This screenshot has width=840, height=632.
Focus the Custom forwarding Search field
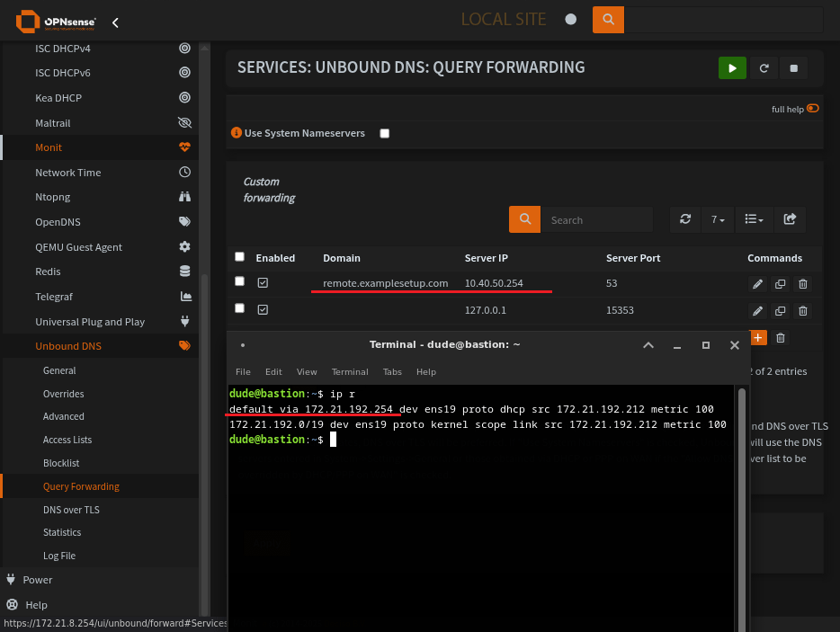pos(597,219)
